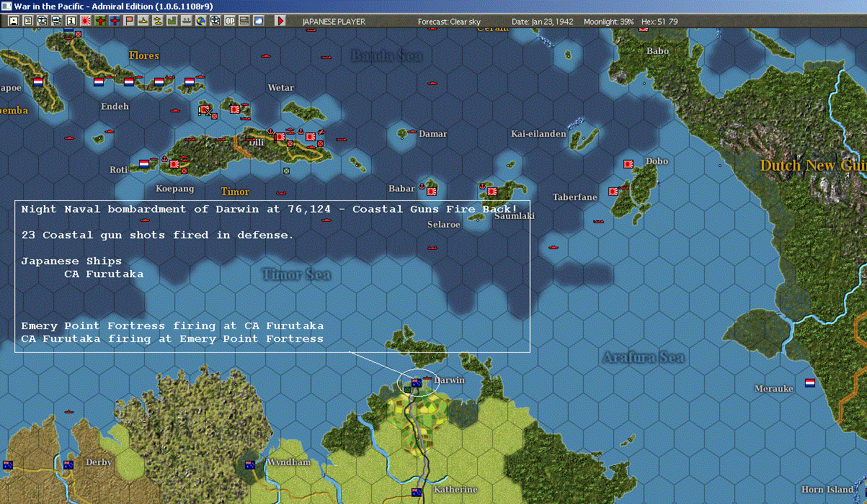Open the globe toolbar icon
The height and width of the screenshot is (504, 867).
[201, 21]
